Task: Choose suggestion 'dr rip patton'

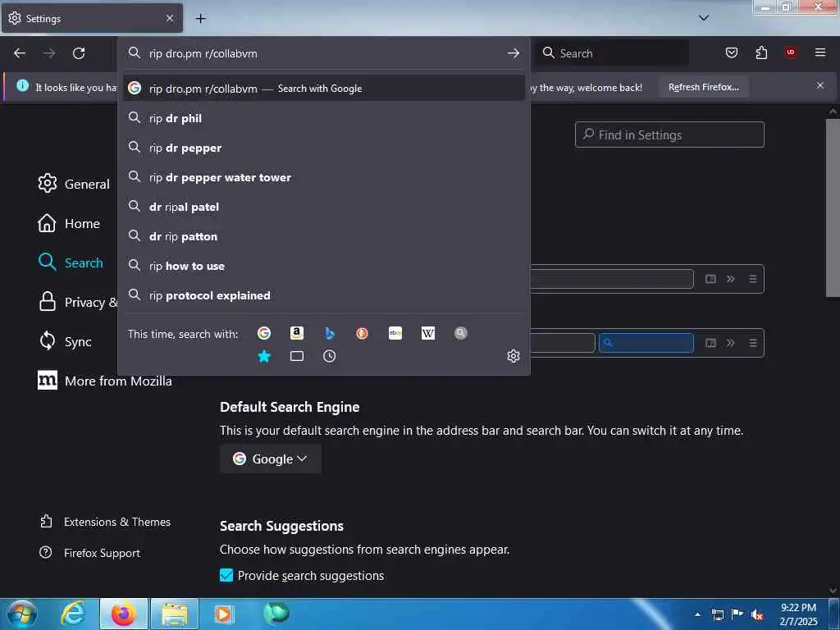Action: tap(323, 236)
